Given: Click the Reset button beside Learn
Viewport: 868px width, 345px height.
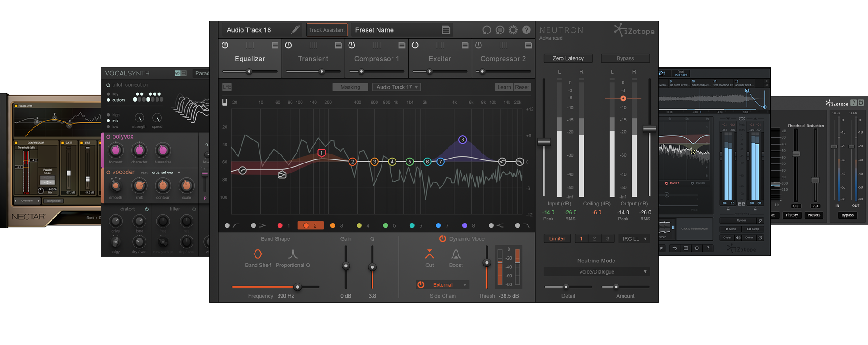Looking at the screenshot, I should tap(522, 87).
